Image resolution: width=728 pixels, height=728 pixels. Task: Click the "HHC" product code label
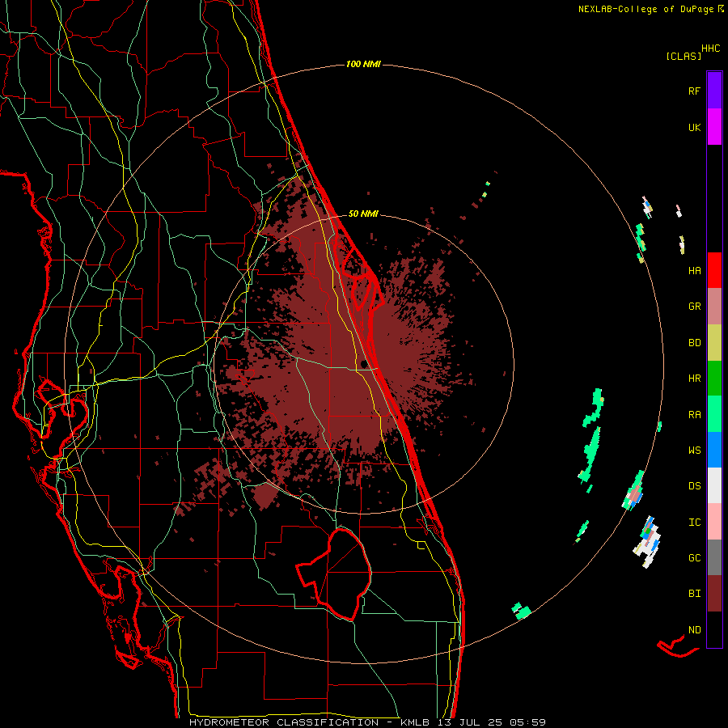(x=710, y=49)
